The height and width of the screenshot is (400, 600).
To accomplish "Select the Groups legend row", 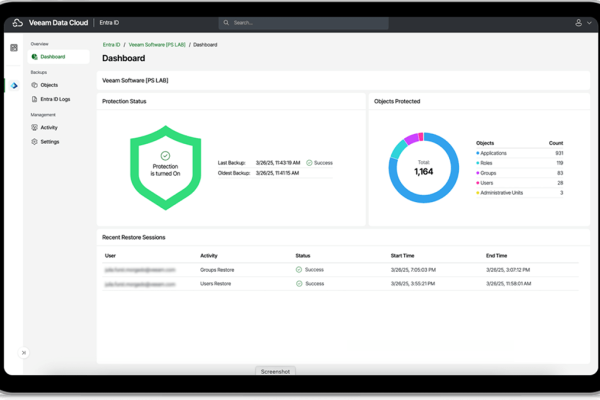I will [519, 173].
